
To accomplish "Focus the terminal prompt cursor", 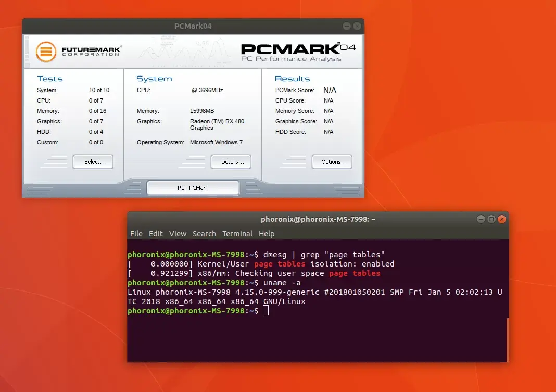I will tap(266, 311).
